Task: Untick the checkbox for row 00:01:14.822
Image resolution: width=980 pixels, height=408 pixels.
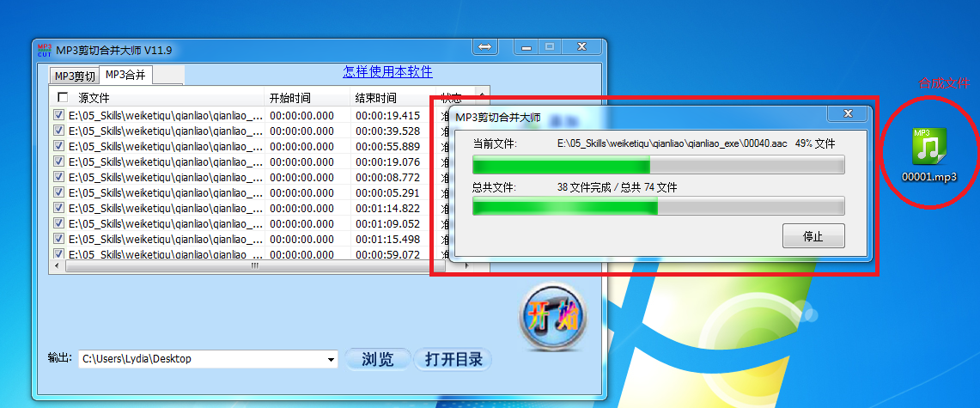Action: [58, 208]
